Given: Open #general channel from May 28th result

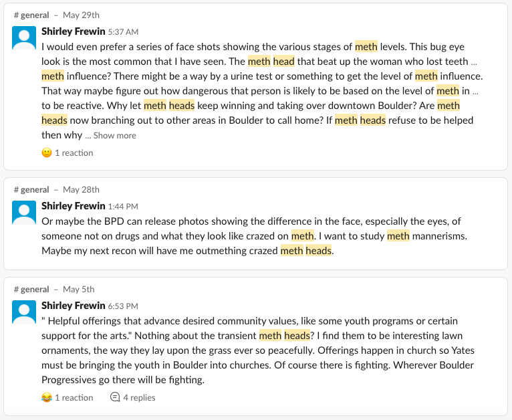Looking at the screenshot, I should pos(31,189).
